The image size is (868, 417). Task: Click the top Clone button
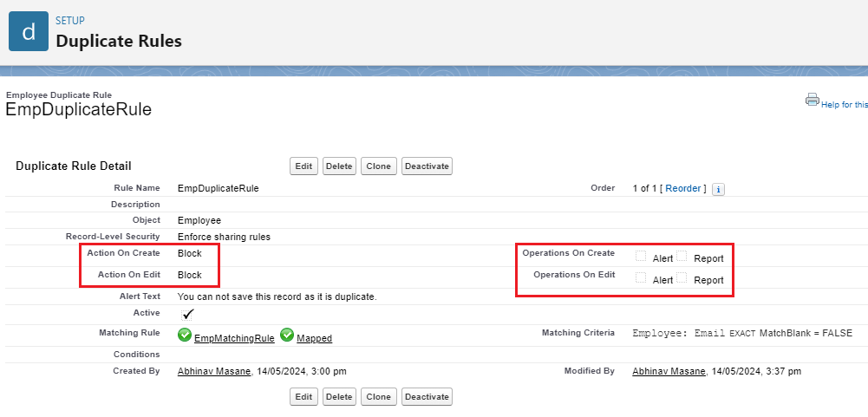tap(378, 166)
